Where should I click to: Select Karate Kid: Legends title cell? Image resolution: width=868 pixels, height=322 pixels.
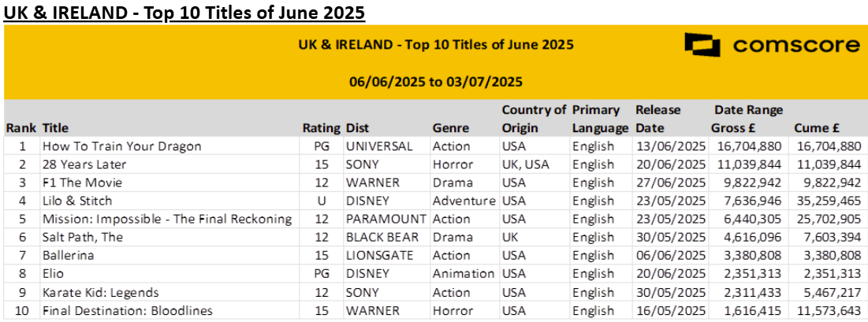tap(100, 292)
